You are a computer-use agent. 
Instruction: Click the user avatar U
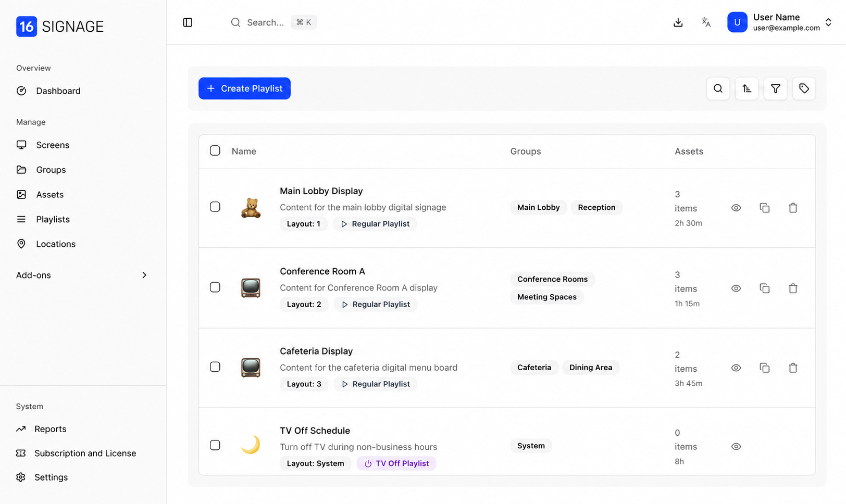[737, 22]
